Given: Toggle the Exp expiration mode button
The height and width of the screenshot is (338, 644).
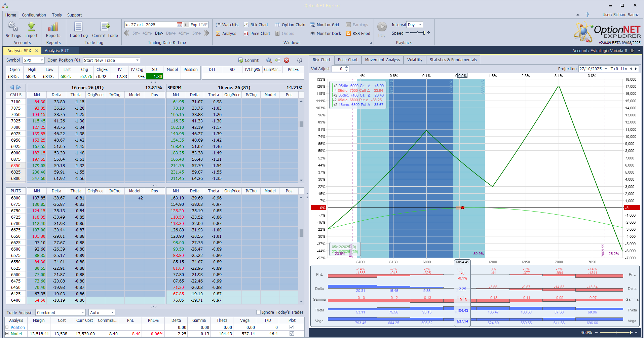Looking at the screenshot, I should point(194,25).
